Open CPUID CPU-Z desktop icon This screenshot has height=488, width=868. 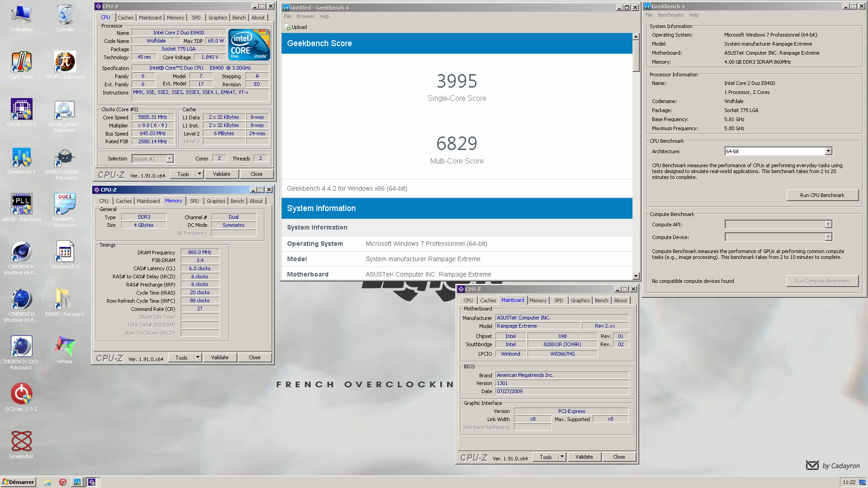pyautogui.click(x=21, y=113)
